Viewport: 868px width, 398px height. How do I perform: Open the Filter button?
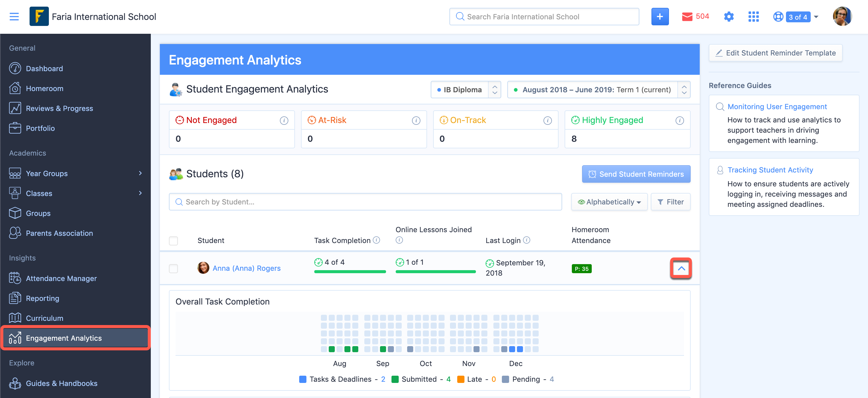pyautogui.click(x=670, y=202)
